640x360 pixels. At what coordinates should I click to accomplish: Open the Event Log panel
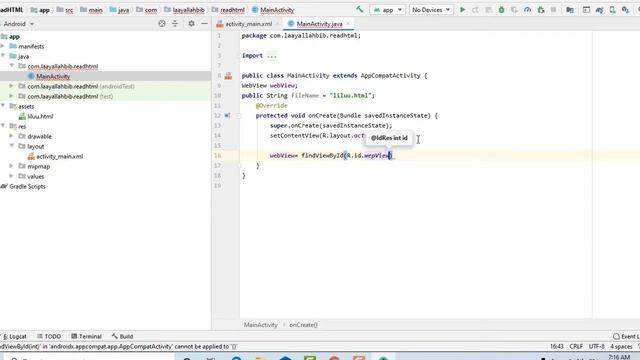pos(626,336)
